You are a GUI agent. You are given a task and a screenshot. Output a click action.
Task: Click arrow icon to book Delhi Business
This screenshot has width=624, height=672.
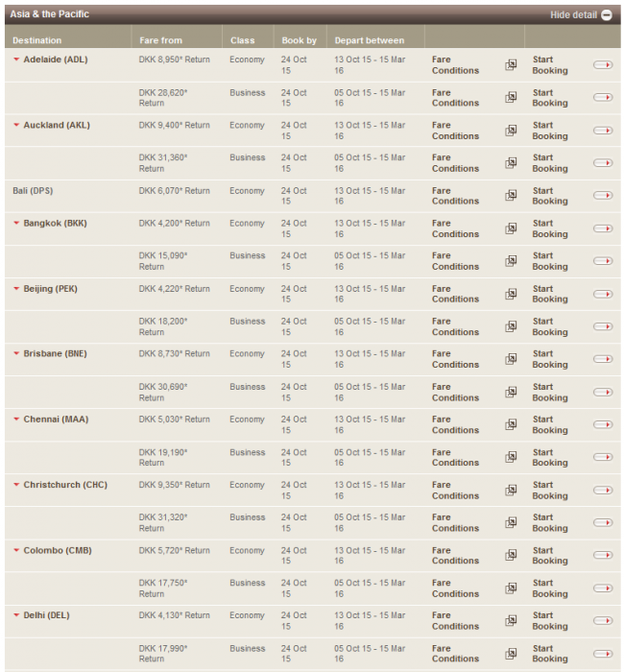[x=603, y=654]
